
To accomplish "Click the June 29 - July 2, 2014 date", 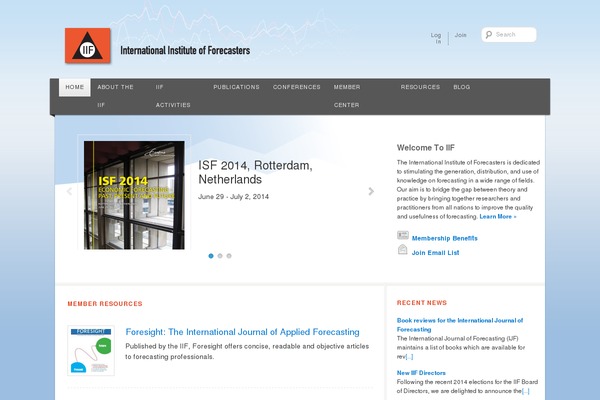I will click(233, 197).
